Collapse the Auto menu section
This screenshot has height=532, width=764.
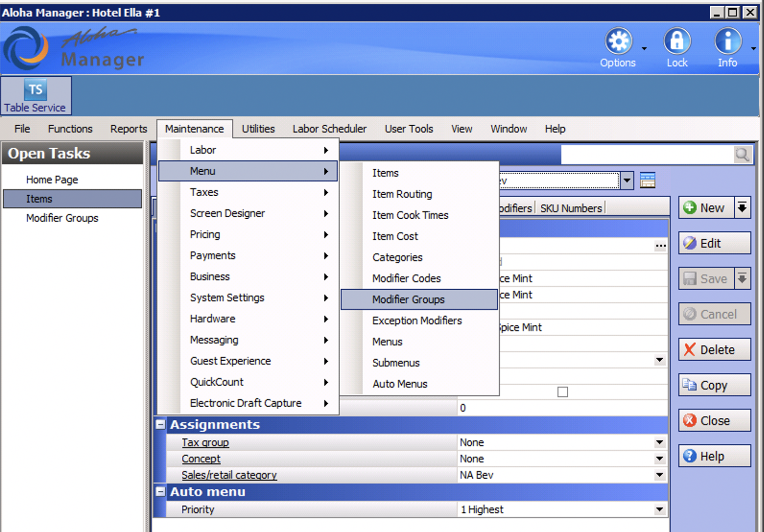(x=160, y=492)
